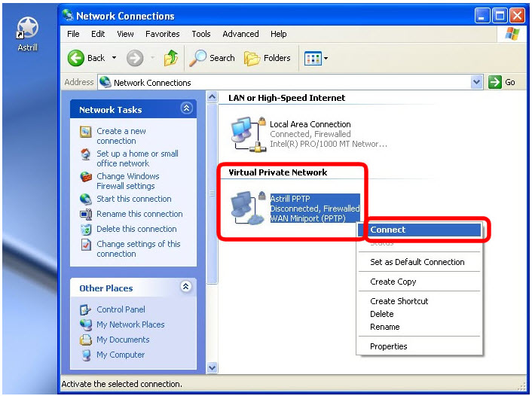Click the Control Panel icon
Screen dimensions: 532x396
tap(85, 309)
